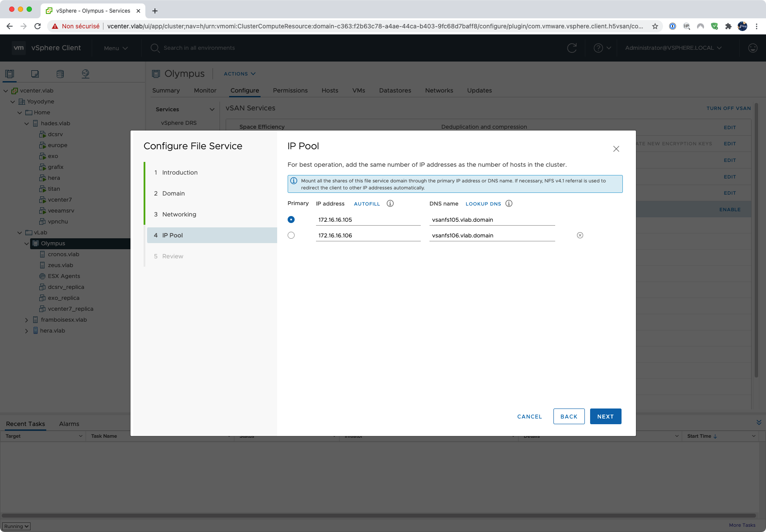Collapse the Recent Tasks panel with the chevron
The width and height of the screenshot is (766, 532).
pyautogui.click(x=759, y=422)
